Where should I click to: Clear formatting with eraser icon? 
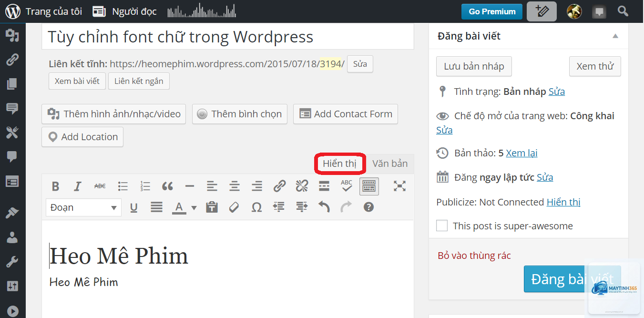pyautogui.click(x=234, y=207)
